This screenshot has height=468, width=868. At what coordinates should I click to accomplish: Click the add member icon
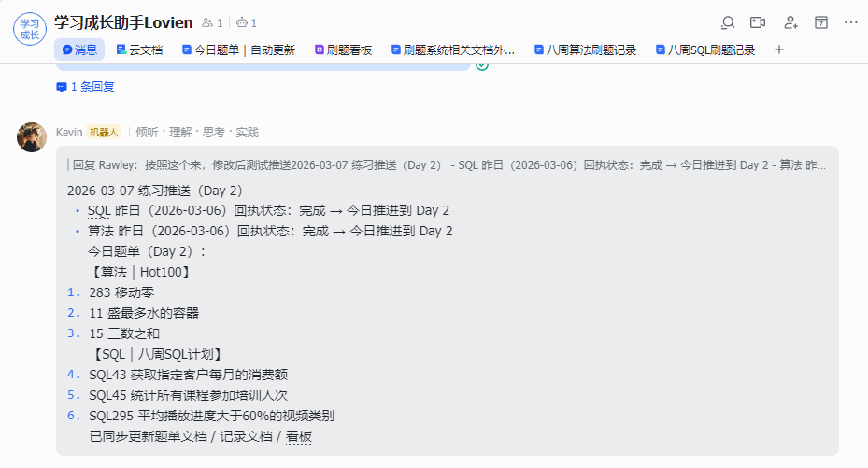pyautogui.click(x=790, y=22)
